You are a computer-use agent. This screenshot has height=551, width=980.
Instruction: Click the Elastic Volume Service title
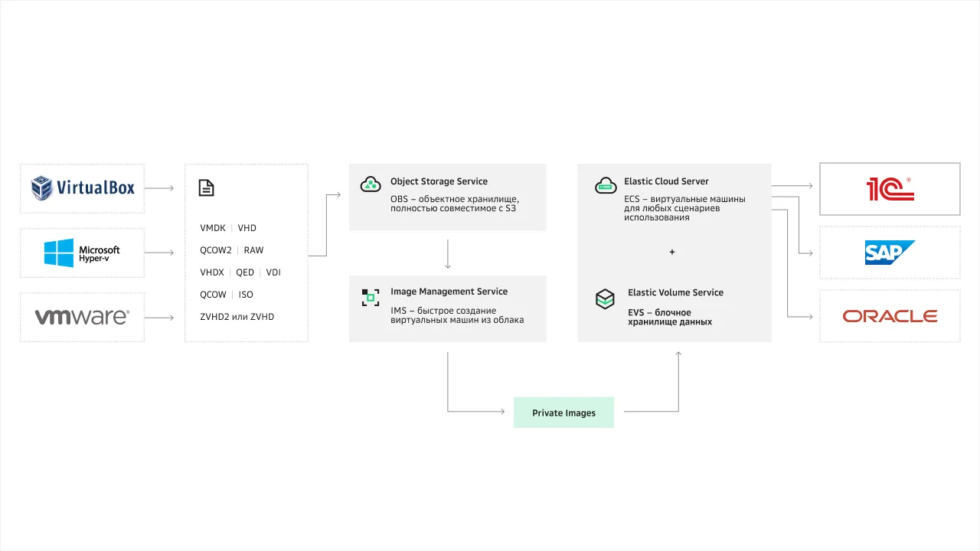(675, 292)
